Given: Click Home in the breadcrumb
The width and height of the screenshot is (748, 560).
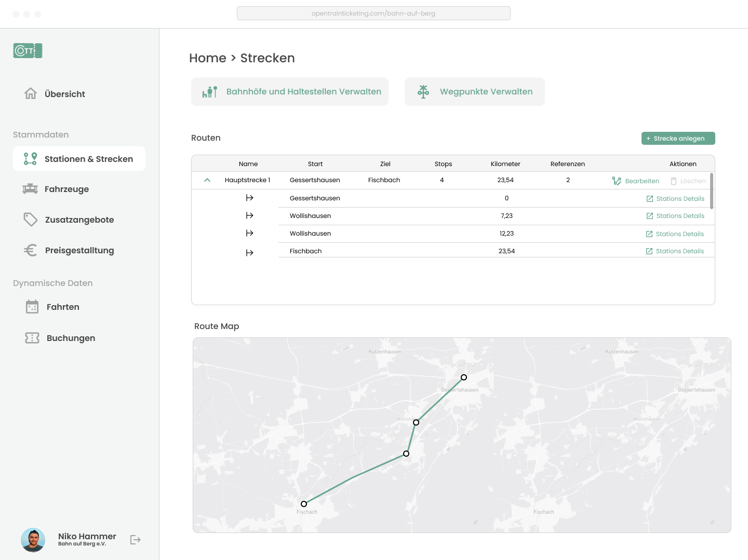Looking at the screenshot, I should (x=208, y=58).
